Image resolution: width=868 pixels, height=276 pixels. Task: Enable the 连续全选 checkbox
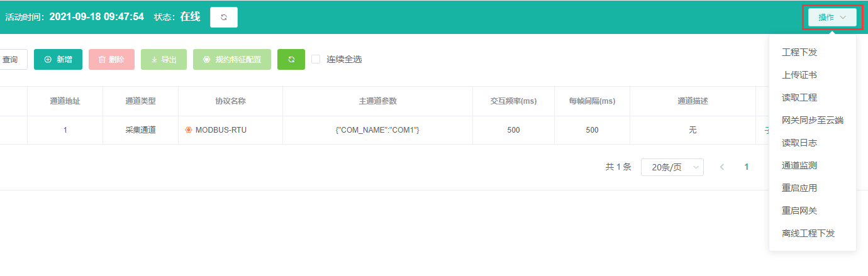[x=316, y=59]
